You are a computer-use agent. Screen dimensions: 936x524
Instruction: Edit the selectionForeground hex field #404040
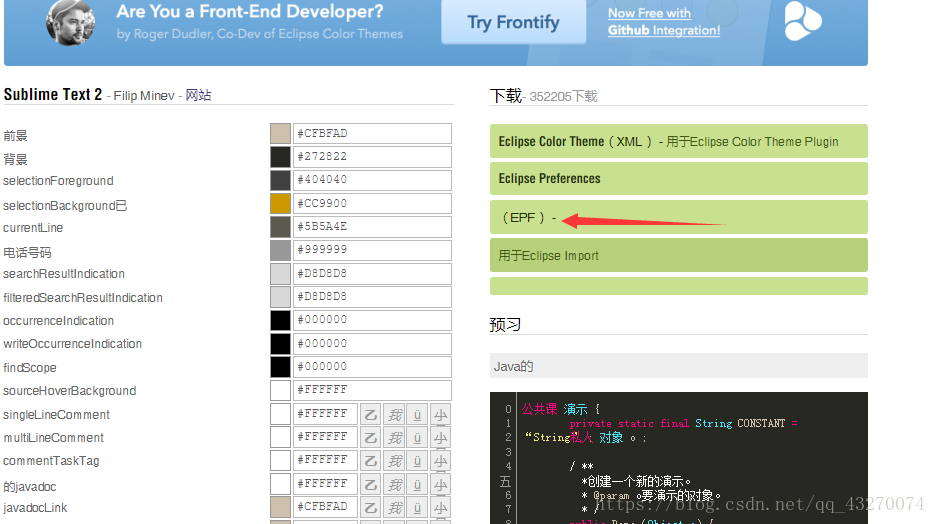(372, 180)
